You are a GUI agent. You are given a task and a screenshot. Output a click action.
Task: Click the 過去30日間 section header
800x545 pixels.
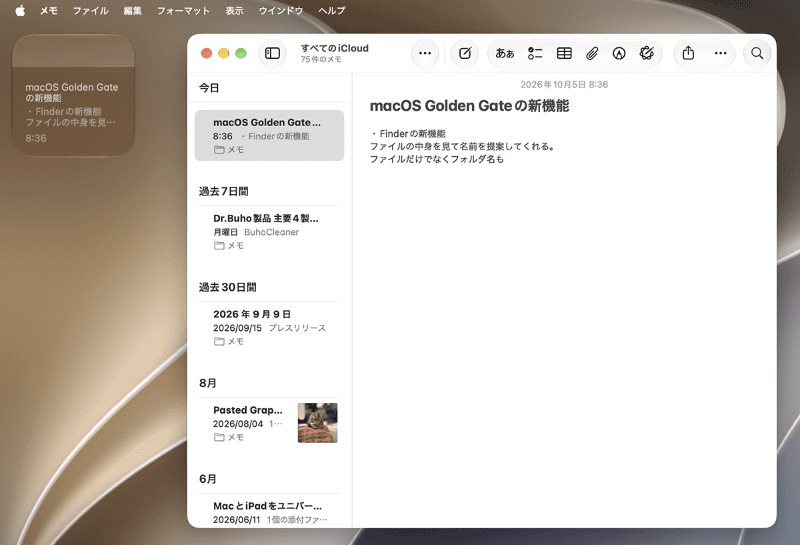(228, 287)
